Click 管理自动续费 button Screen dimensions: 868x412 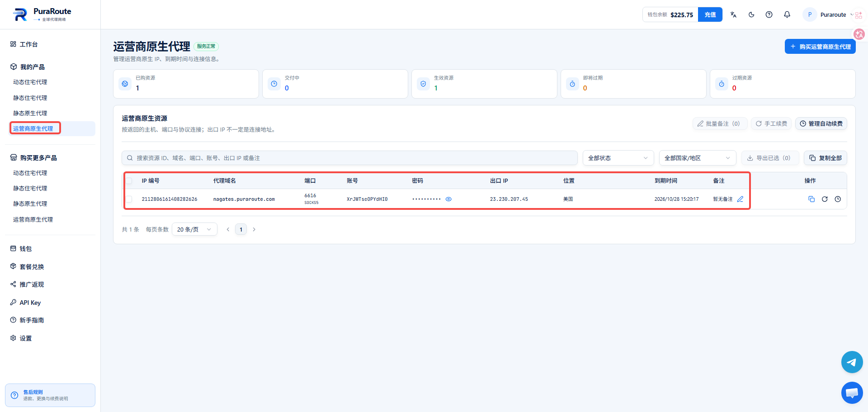(x=821, y=123)
